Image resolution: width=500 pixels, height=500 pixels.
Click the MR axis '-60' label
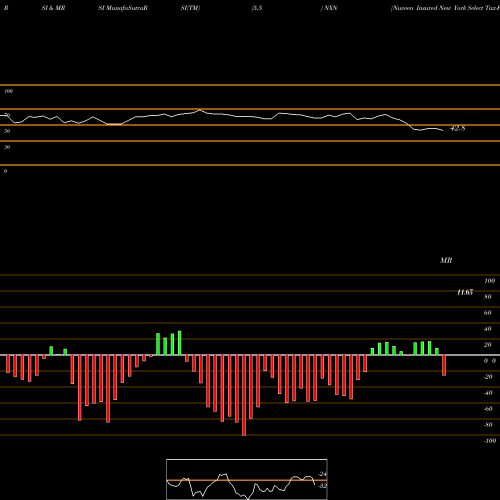coord(488,409)
